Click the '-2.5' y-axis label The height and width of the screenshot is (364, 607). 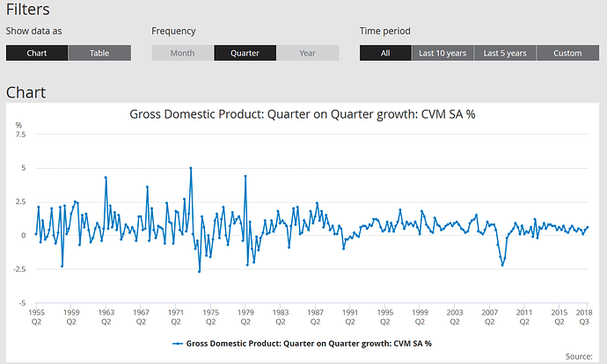coord(19,269)
